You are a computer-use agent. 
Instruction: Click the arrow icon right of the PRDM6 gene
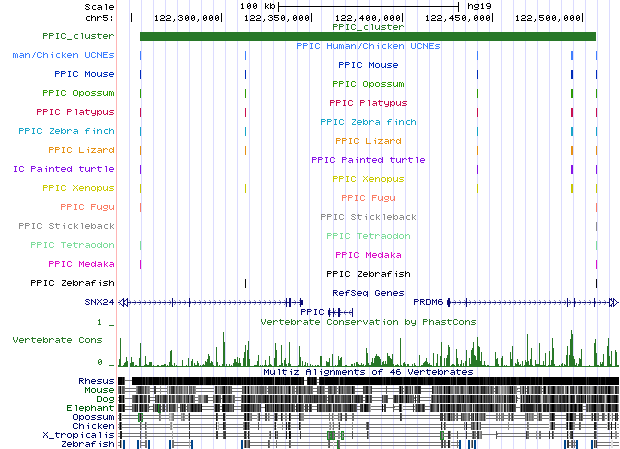click(614, 301)
